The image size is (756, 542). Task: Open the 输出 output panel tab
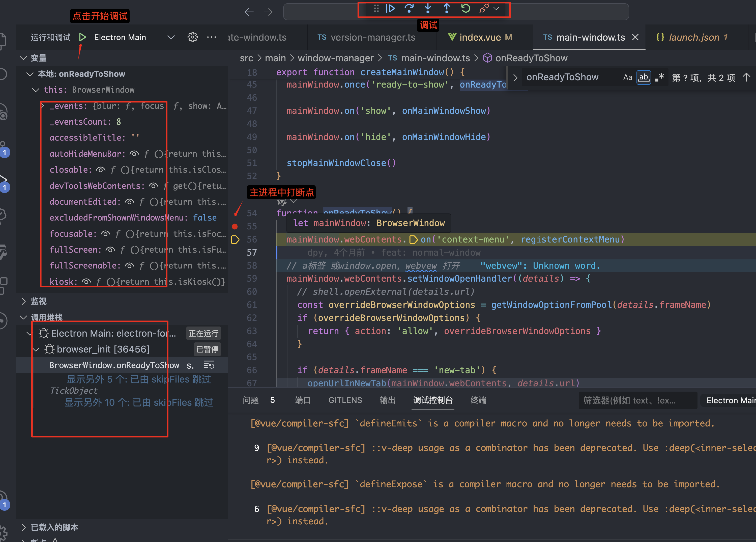tap(387, 400)
